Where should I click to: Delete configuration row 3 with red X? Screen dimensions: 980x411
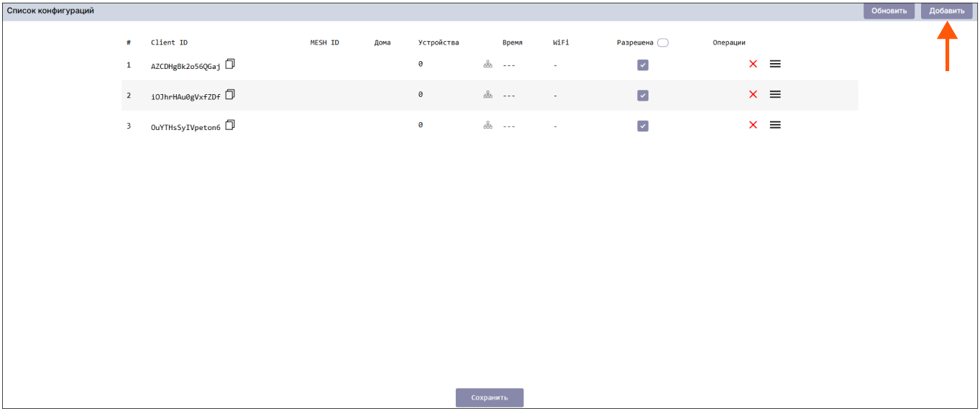tap(753, 125)
